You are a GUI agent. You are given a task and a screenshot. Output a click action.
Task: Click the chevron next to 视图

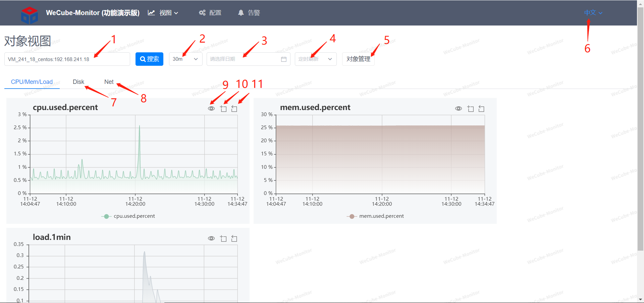tap(176, 13)
